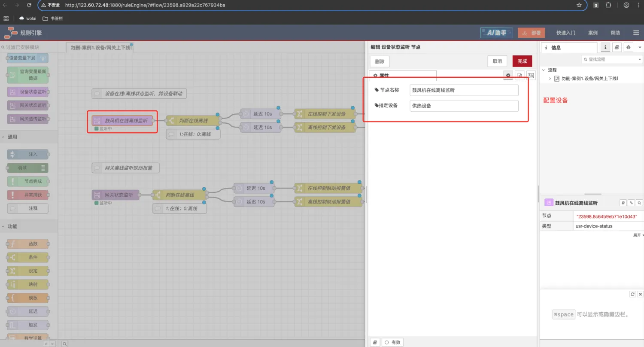Viewport: 644px width, 347px height.
Task: Open help book icon in sidebar
Action: click(617, 47)
